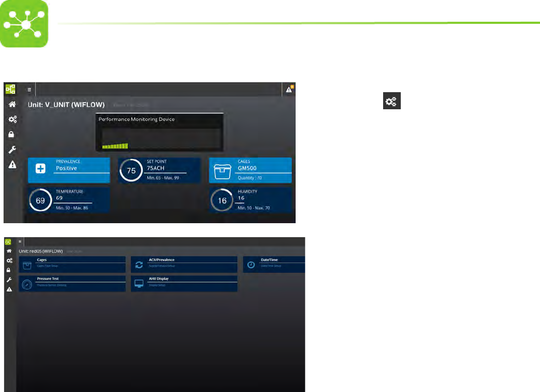Open Settings gears in red05 sidebar
Image resolution: width=540 pixels, height=392 pixels.
(9, 260)
